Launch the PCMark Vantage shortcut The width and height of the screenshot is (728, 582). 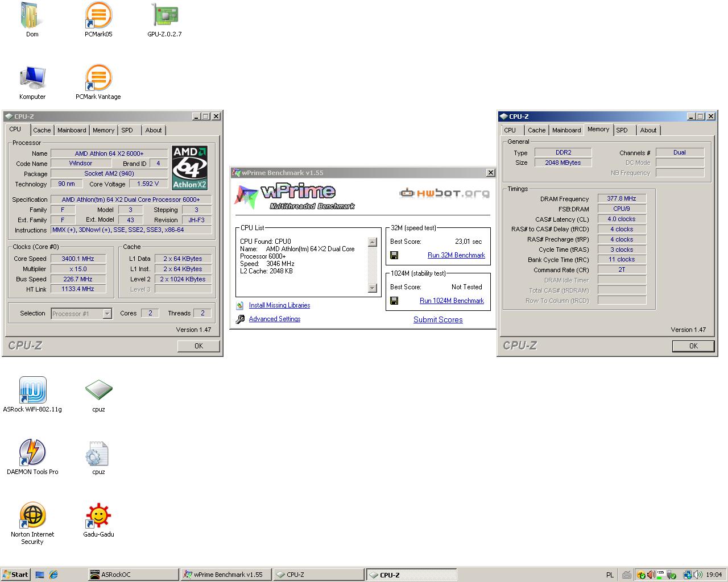[98, 78]
